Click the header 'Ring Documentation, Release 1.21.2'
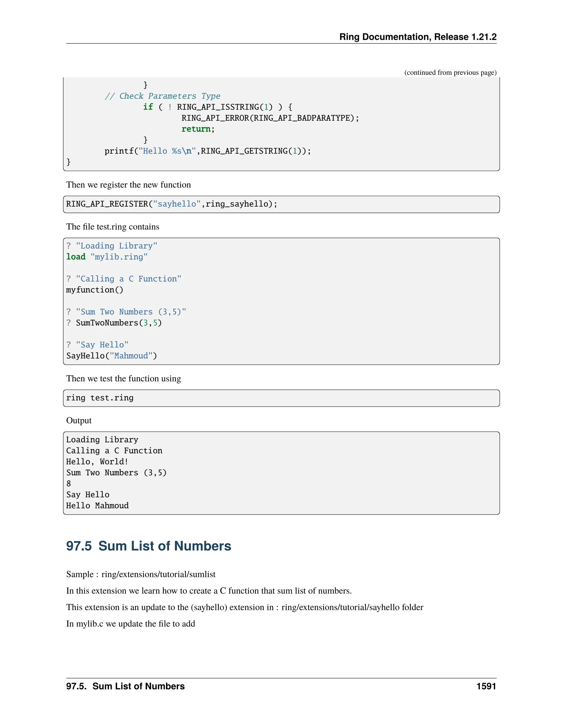 pos(418,37)
